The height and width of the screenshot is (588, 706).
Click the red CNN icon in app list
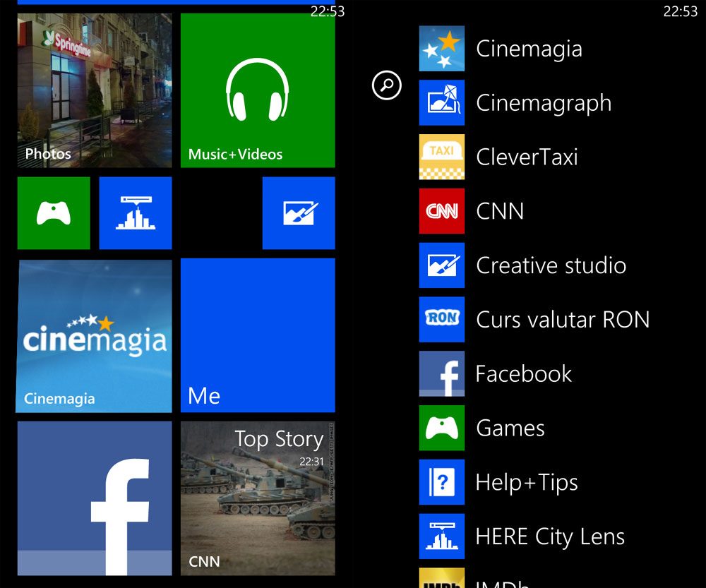click(x=442, y=211)
